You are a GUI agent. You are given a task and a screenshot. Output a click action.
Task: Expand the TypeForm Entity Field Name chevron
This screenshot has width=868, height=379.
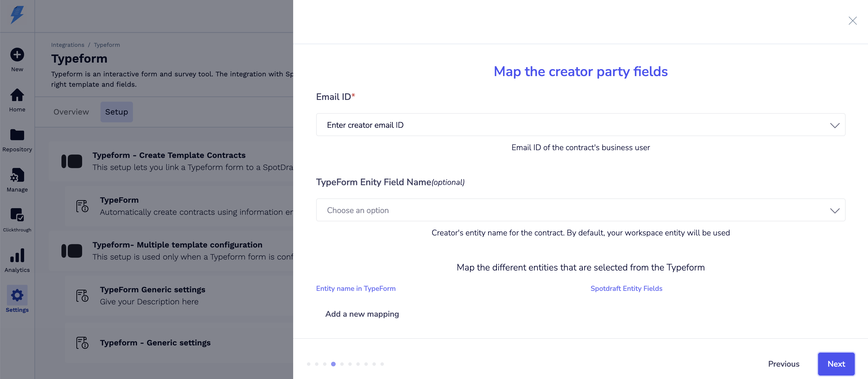(834, 210)
